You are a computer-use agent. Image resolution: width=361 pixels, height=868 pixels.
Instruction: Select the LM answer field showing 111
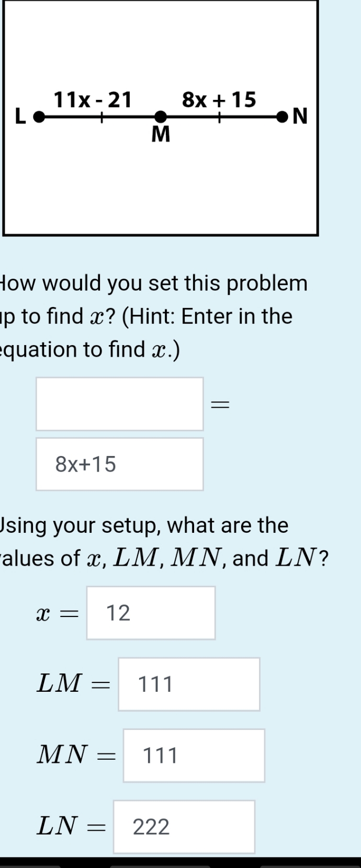(188, 684)
